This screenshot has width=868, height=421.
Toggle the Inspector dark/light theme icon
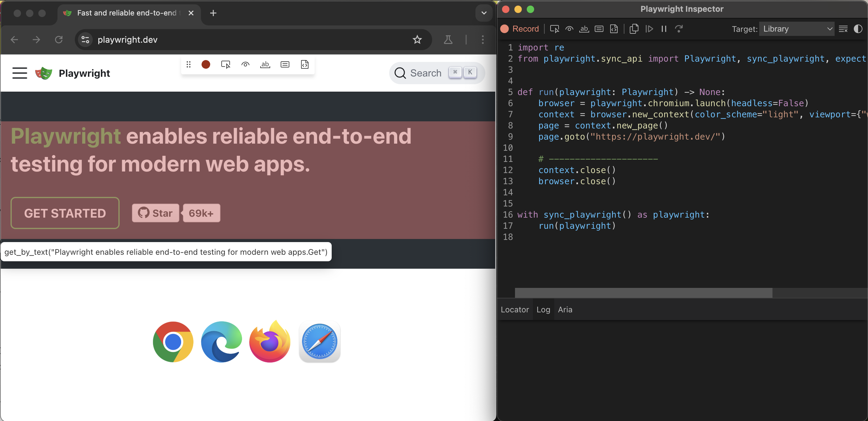click(858, 29)
